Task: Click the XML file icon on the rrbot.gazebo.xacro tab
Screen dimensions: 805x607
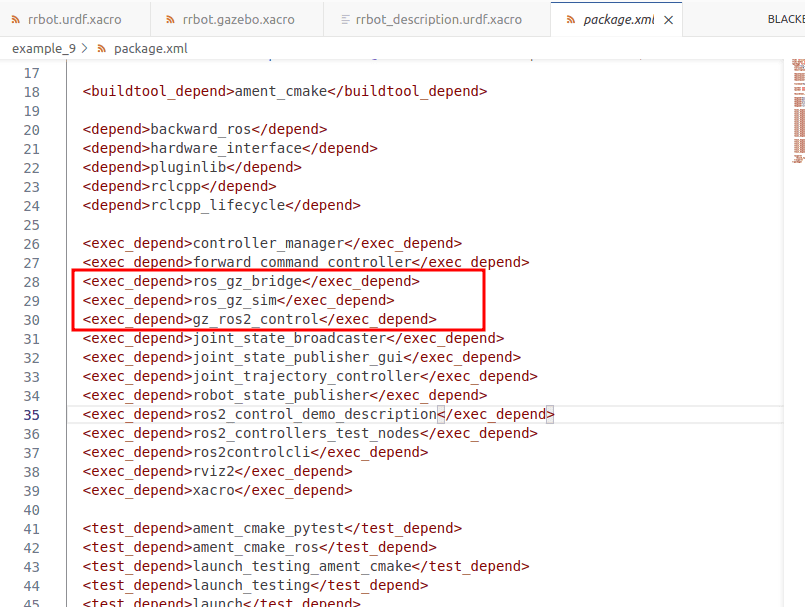Action: click(x=168, y=19)
